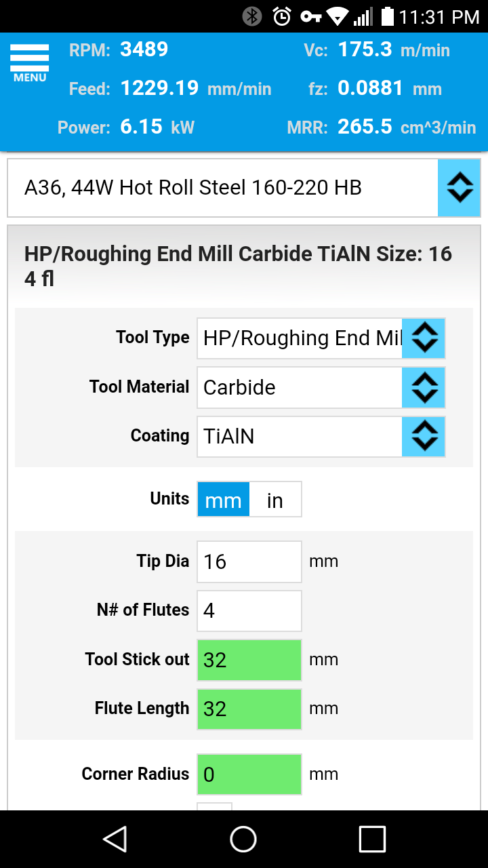Screen dimensions: 488x868
Task: Tap the Bluetooth status icon
Action: 253,16
